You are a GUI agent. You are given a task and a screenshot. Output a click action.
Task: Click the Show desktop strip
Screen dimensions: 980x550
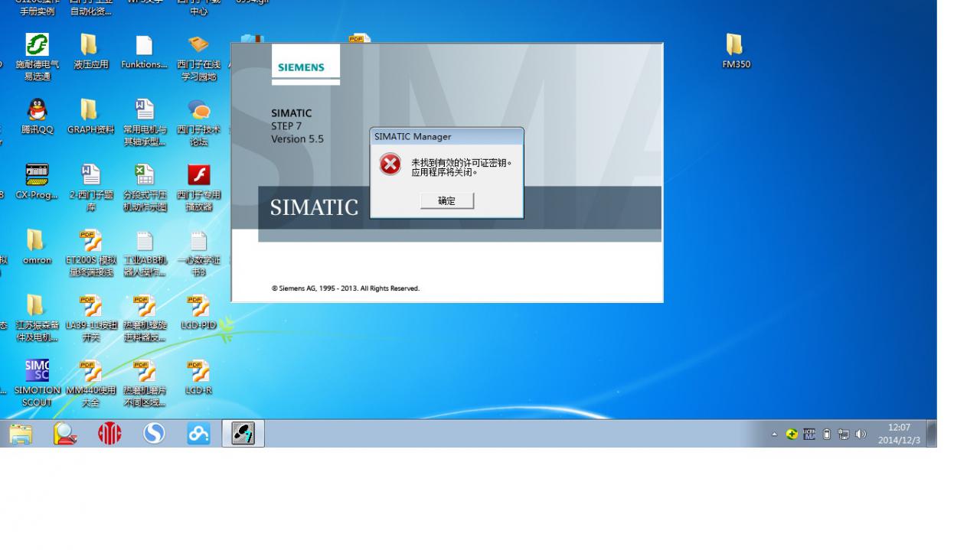point(932,434)
